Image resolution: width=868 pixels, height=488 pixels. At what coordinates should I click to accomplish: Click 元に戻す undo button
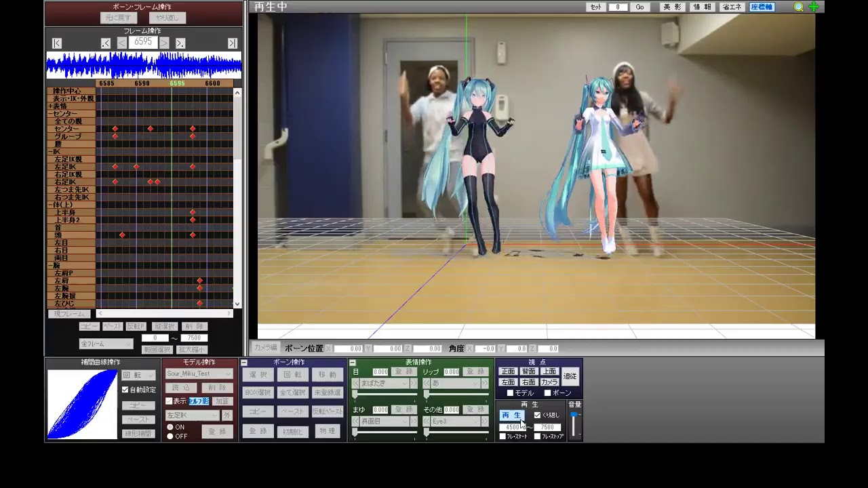click(119, 18)
